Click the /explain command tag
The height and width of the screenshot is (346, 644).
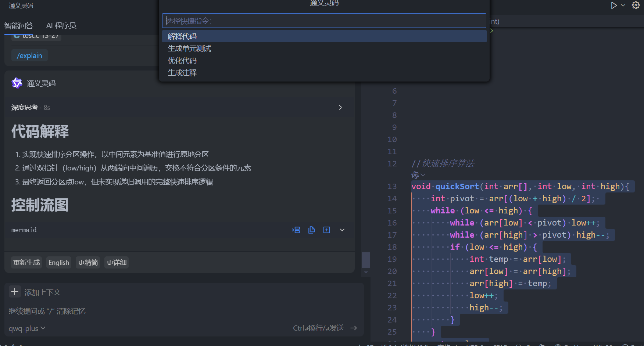[29, 55]
